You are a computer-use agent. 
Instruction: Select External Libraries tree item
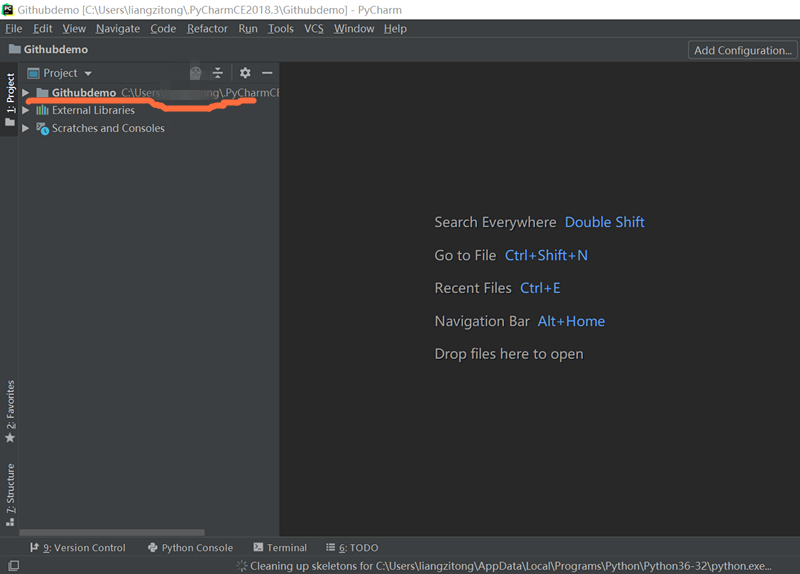click(x=93, y=110)
